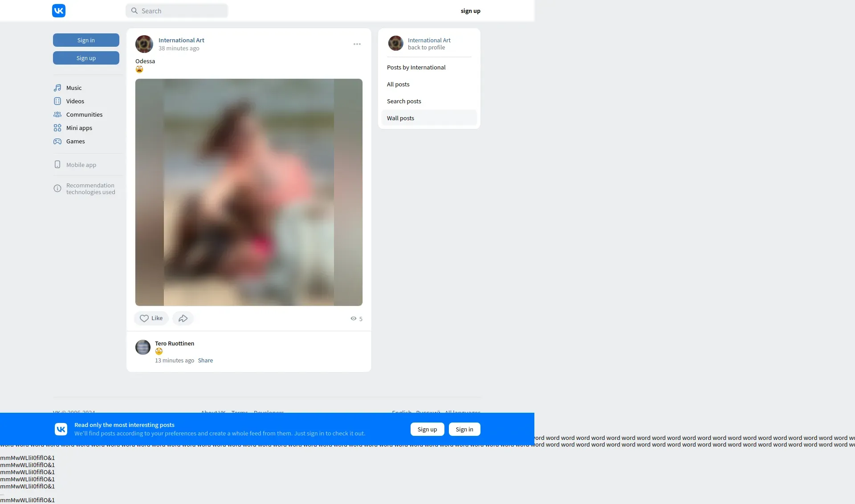Image resolution: width=855 pixels, height=504 pixels.
Task: Click Share link under Tero's comment
Action: pyautogui.click(x=205, y=360)
